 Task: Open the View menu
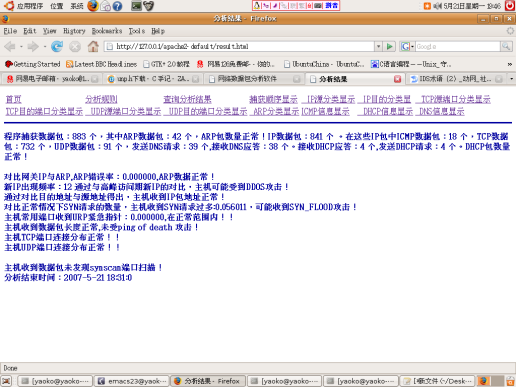(50, 31)
